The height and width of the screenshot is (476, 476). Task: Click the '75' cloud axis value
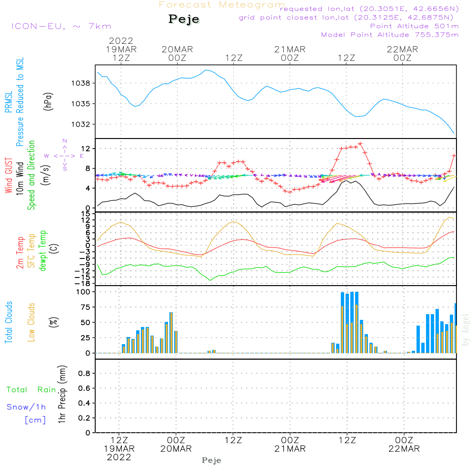(86, 307)
